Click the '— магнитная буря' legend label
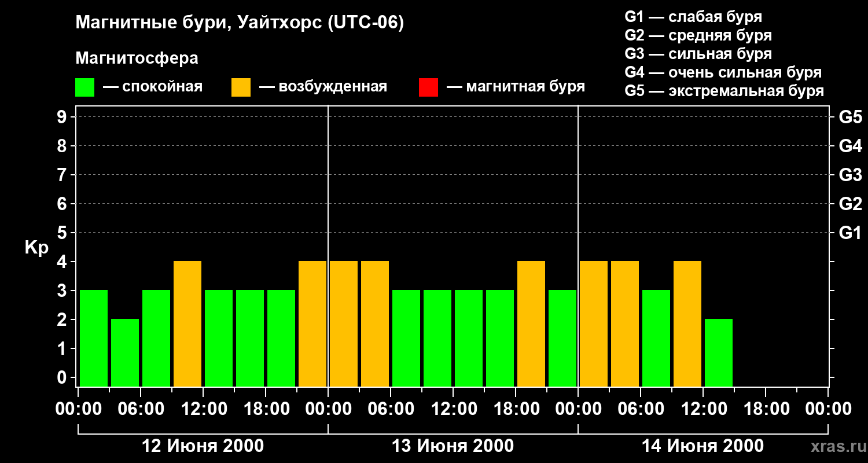 tap(516, 87)
